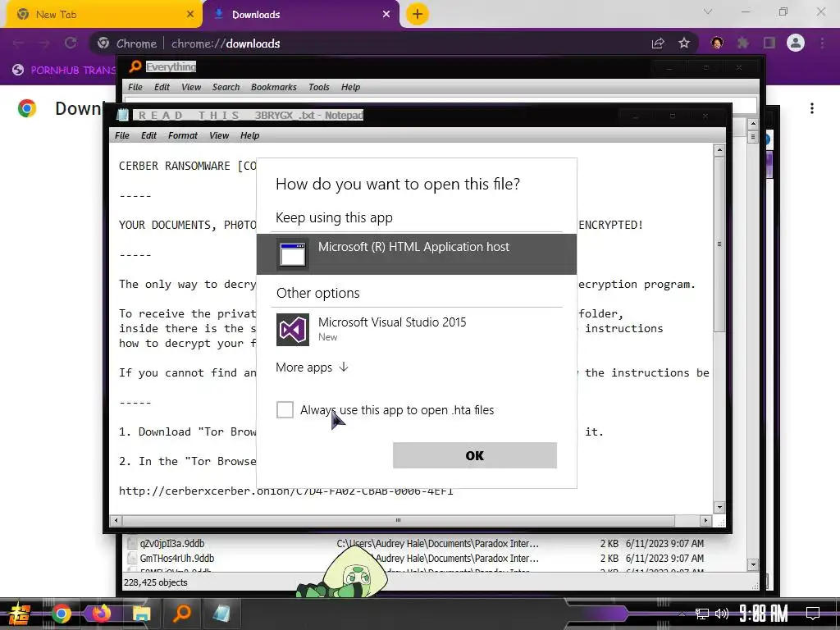The height and width of the screenshot is (630, 840).
Task: Open Downloads page more actions menu
Action: coord(812,109)
